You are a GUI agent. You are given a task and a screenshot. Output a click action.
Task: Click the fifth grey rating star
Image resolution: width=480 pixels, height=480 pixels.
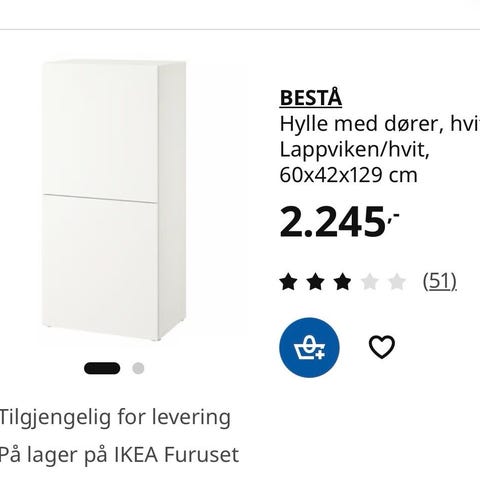coord(397,282)
